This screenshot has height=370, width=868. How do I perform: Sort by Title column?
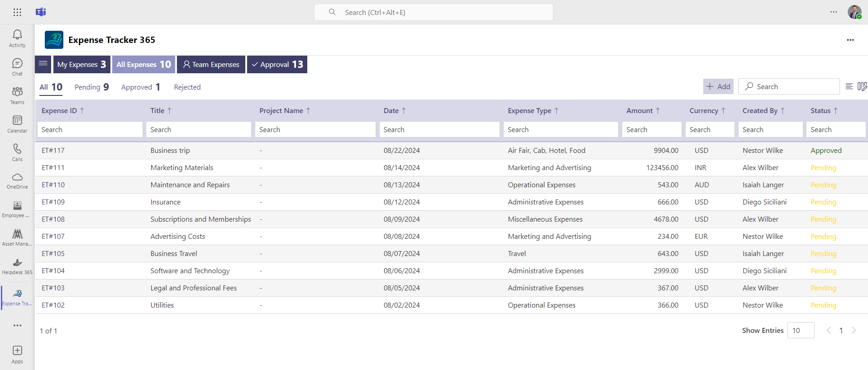point(161,110)
